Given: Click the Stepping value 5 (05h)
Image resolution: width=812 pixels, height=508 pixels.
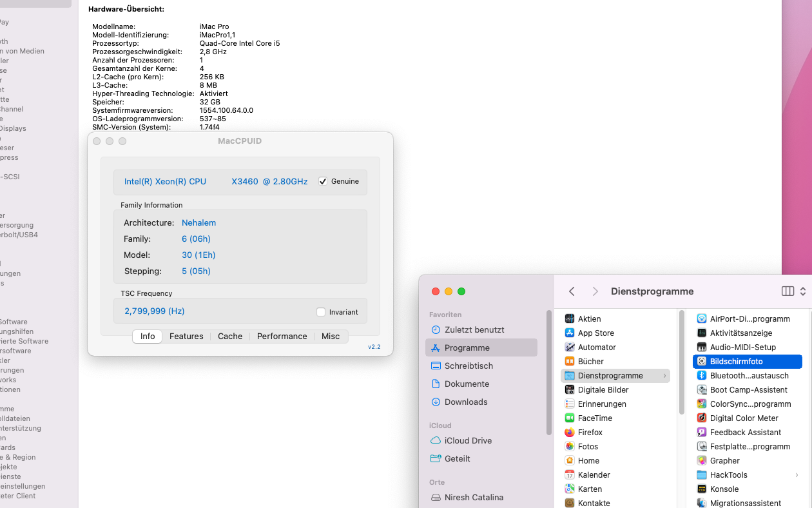Looking at the screenshot, I should click(x=196, y=271).
